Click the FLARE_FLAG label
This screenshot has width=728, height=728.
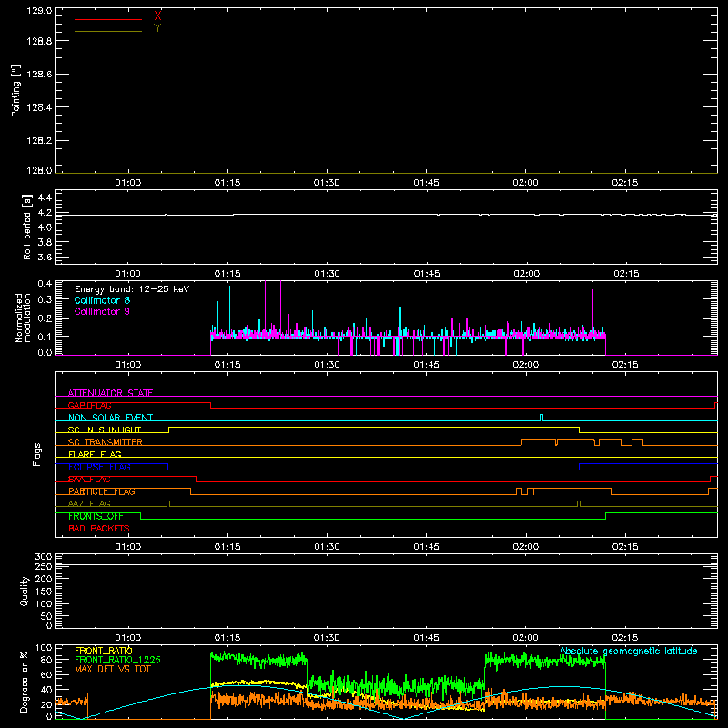95,454
